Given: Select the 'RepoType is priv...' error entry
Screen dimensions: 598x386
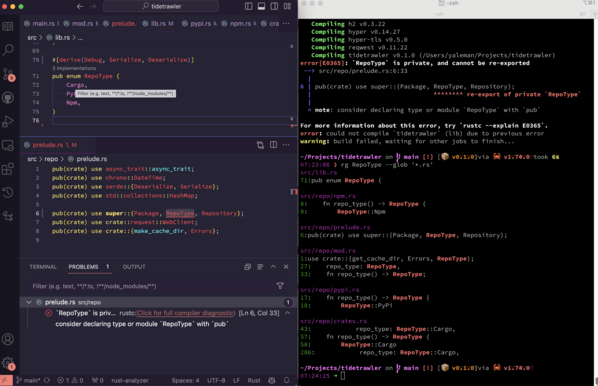Looking at the screenshot, I should [x=86, y=313].
